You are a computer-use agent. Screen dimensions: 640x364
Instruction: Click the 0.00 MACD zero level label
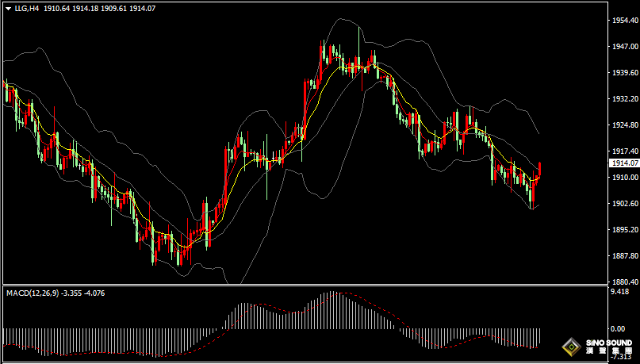click(x=616, y=328)
